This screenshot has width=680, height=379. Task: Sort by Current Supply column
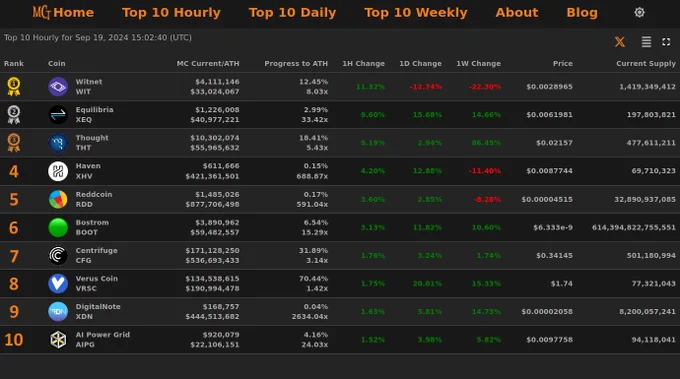pyautogui.click(x=646, y=63)
